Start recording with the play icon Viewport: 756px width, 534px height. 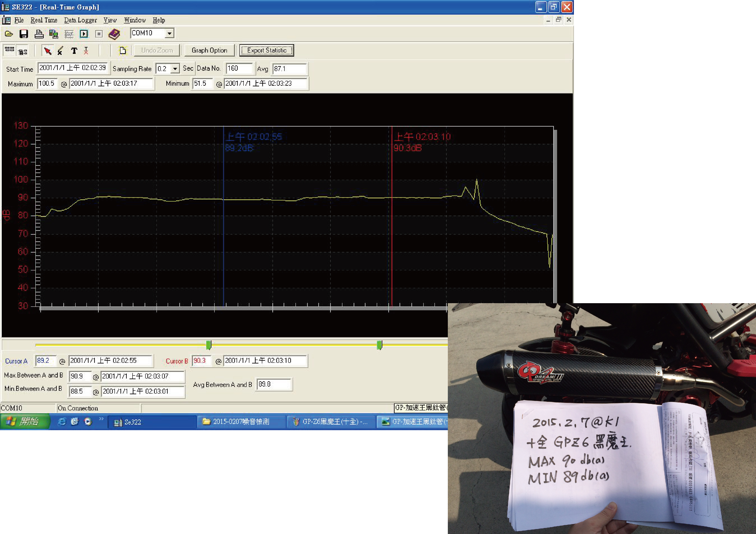84,34
